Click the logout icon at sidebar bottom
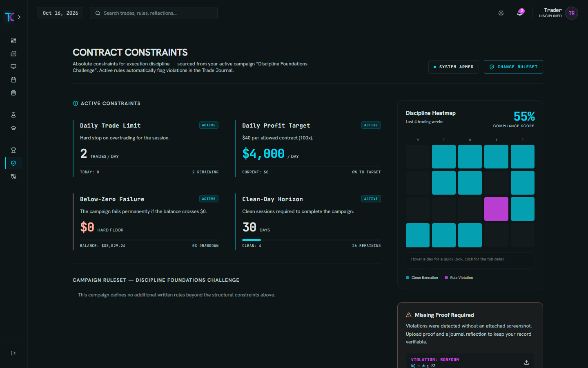This screenshot has height=368, width=588. click(x=13, y=353)
